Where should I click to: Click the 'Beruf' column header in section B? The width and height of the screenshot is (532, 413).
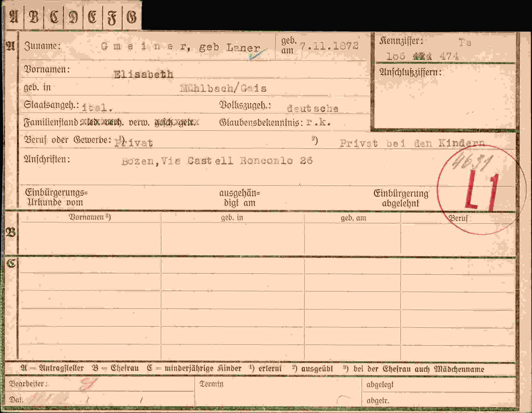[x=458, y=218]
